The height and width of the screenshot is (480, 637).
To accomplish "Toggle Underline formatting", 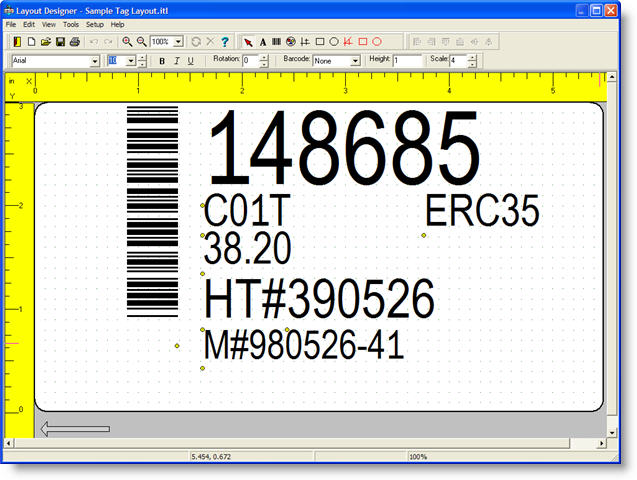I will pyautogui.click(x=191, y=61).
